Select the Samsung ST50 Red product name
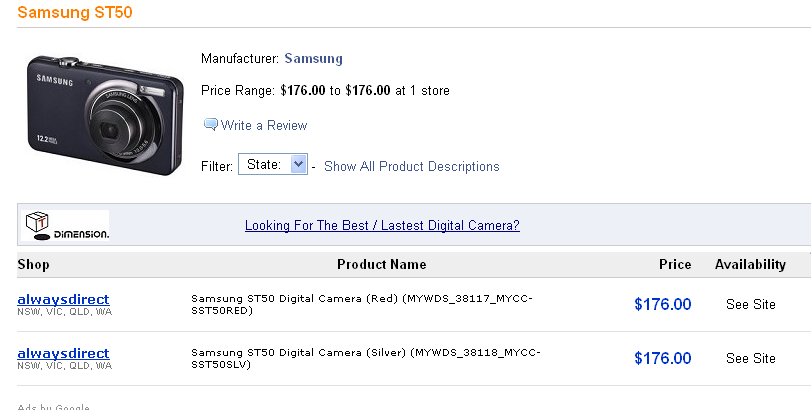811x410 pixels. [362, 304]
